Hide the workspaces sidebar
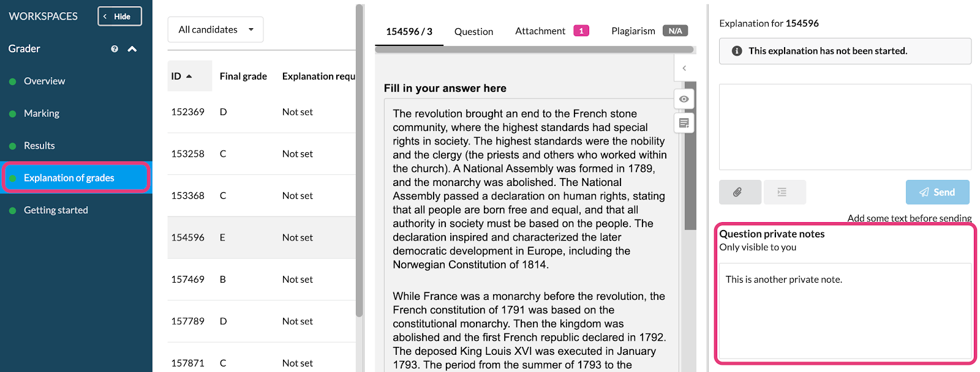The width and height of the screenshot is (980, 372). pyautogui.click(x=119, y=17)
